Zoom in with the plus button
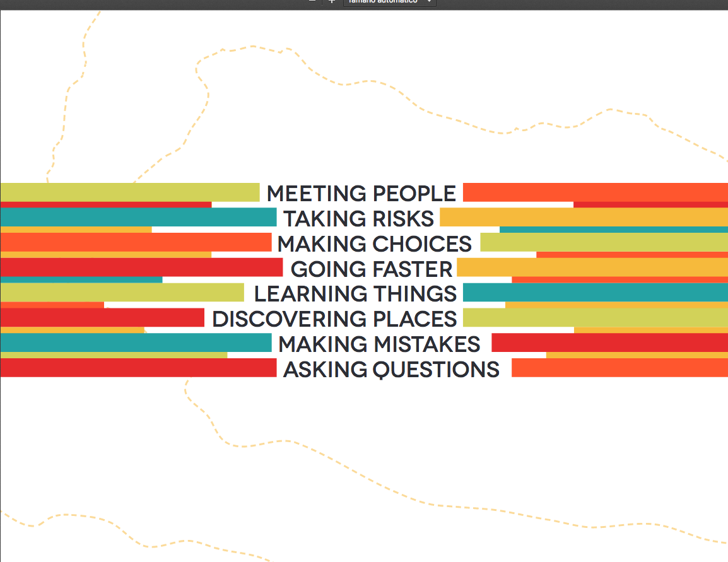The height and width of the screenshot is (562, 728). click(x=332, y=1)
